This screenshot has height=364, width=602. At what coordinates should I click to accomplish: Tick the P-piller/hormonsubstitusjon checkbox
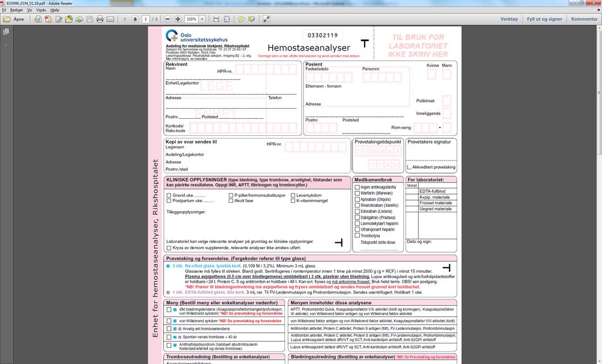(230, 195)
